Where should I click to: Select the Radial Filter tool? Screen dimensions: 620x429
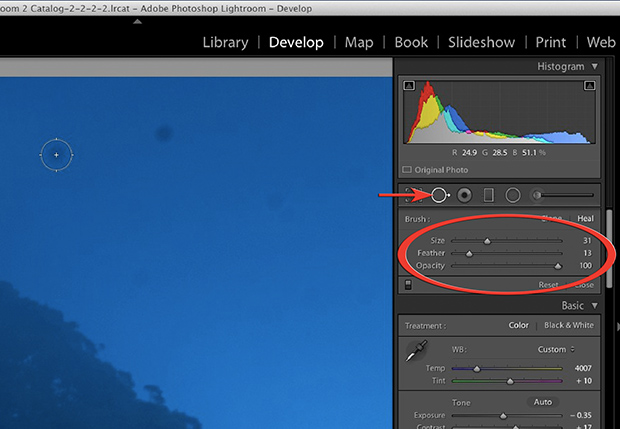coord(513,195)
